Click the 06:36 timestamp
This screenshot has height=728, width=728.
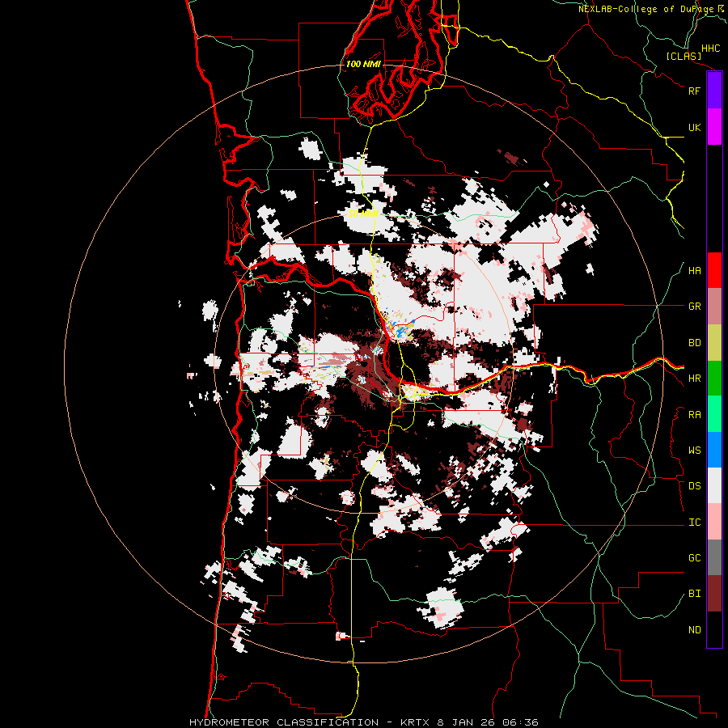(x=521, y=722)
